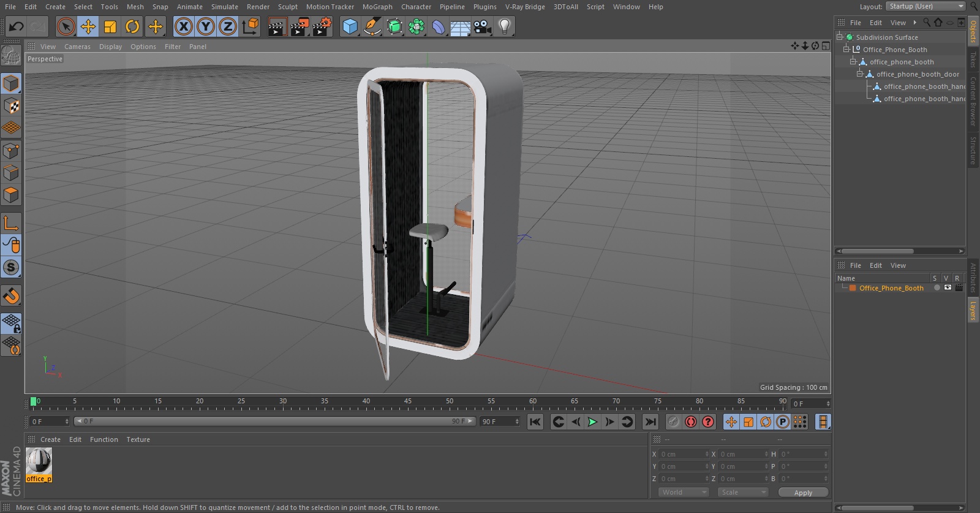The image size is (980, 513).
Task: Open the Layout Startup dropdown
Action: pos(926,6)
